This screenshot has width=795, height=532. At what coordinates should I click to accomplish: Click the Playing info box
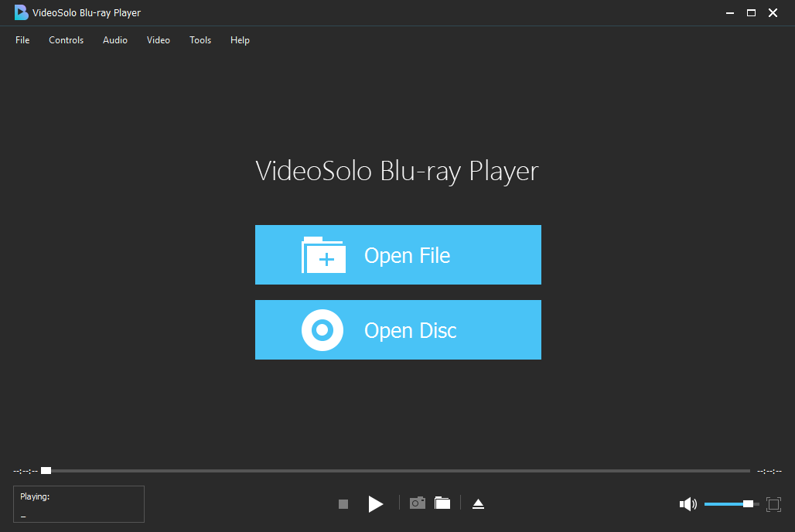click(79, 504)
